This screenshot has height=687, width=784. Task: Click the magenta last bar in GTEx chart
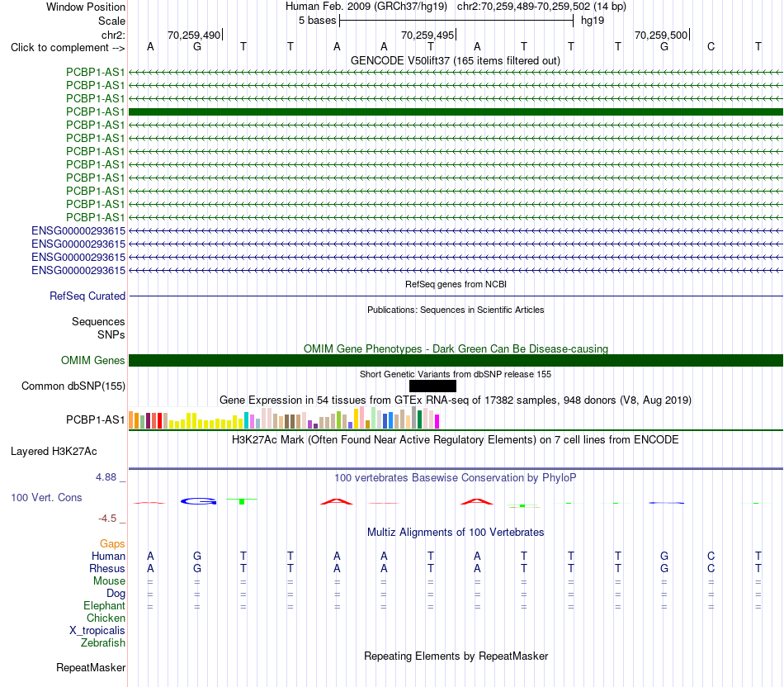click(x=437, y=421)
